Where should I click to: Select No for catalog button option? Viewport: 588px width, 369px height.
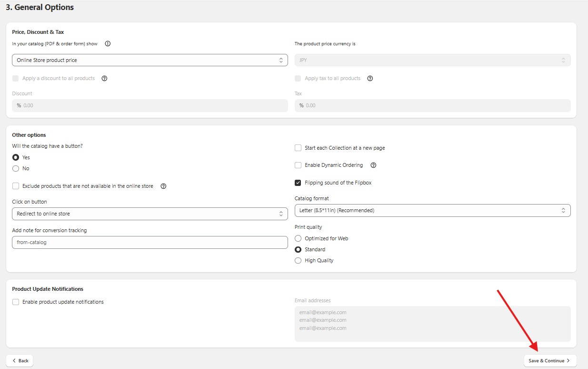click(x=16, y=168)
